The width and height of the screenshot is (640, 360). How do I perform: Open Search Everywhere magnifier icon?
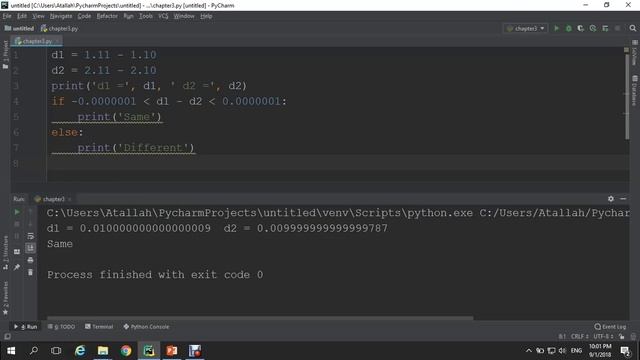pos(633,28)
